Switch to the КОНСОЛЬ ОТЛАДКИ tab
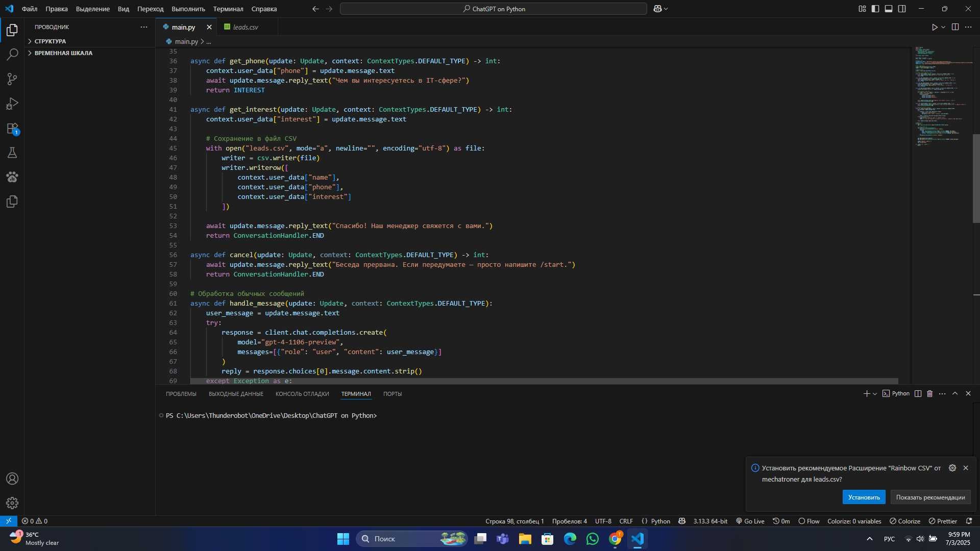 coord(302,394)
